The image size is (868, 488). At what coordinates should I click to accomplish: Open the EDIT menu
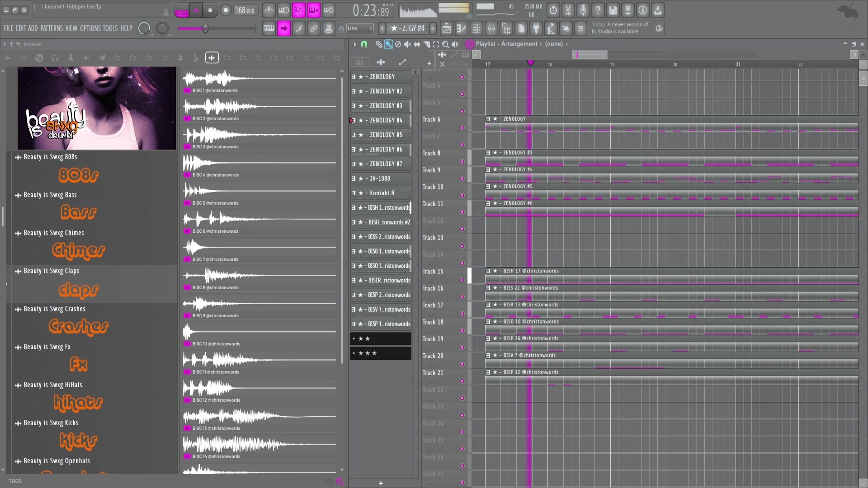[21, 28]
